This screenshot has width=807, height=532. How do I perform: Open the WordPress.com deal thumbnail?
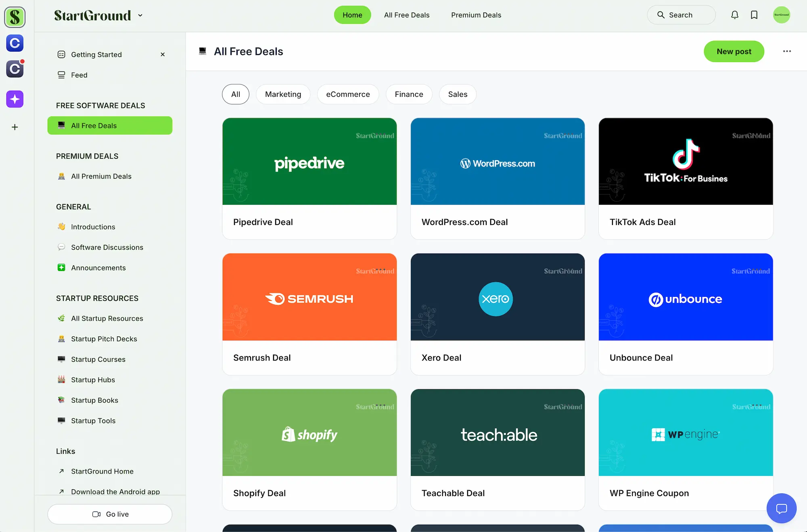[498, 161]
